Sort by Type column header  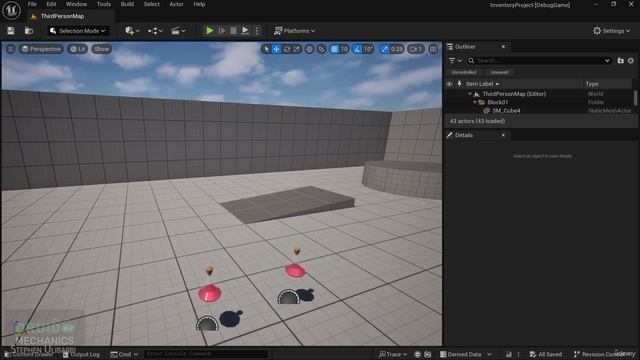[592, 84]
